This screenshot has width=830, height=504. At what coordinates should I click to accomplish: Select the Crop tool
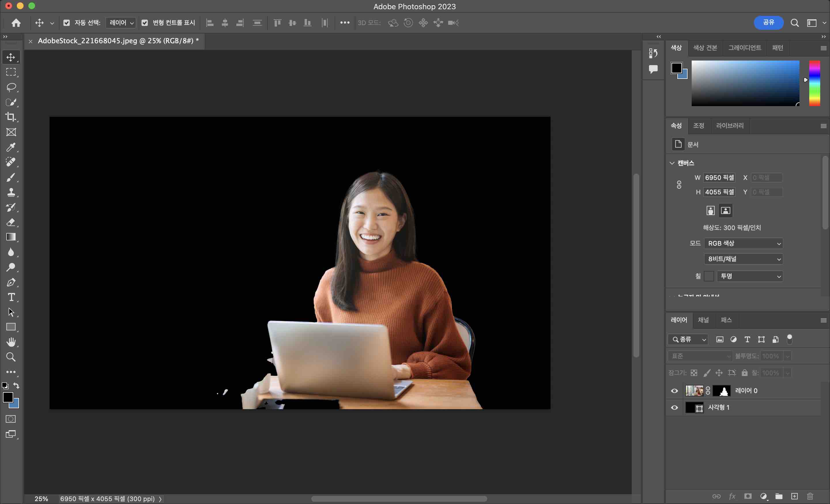click(11, 117)
